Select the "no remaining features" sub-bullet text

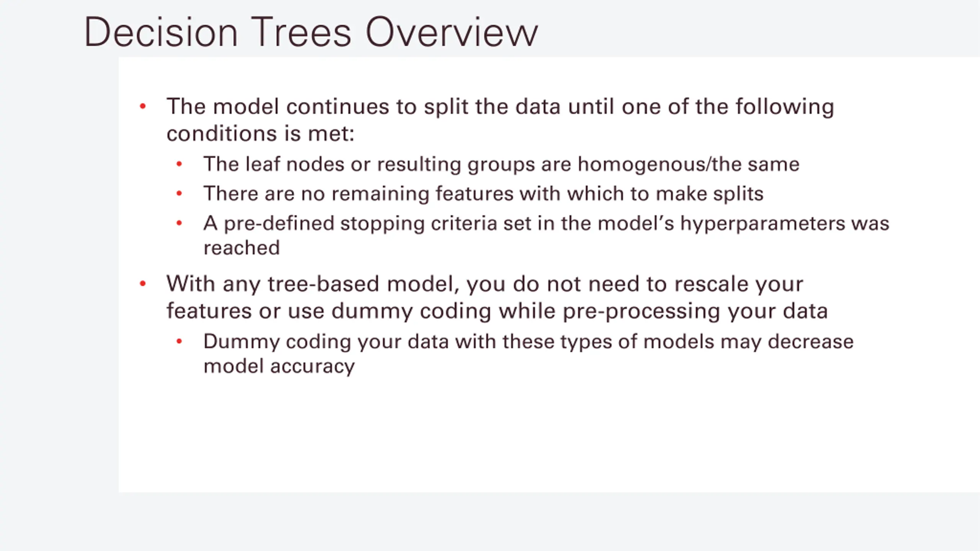[x=483, y=194]
